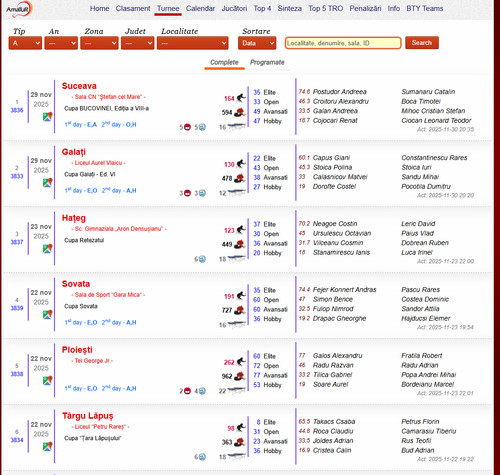Click the AmaTur logo

coord(19,9)
